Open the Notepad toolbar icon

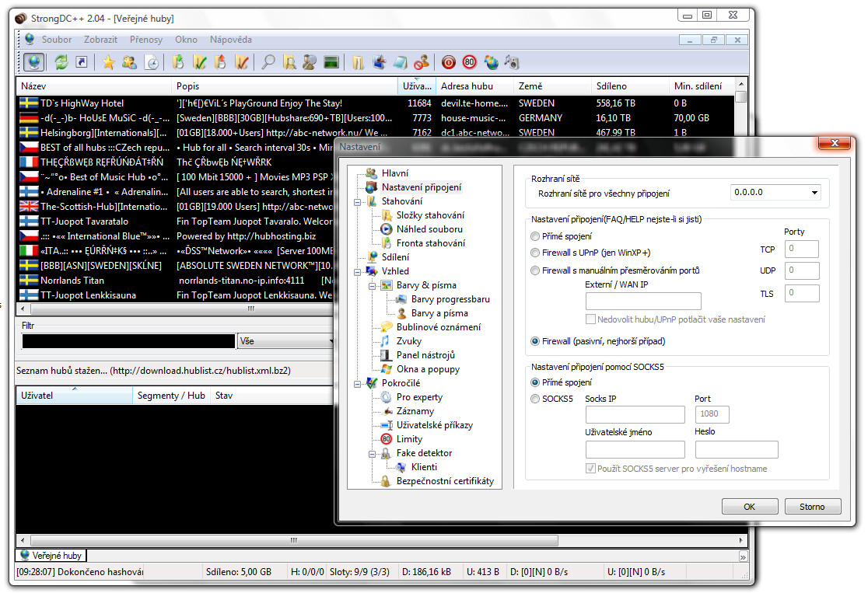coord(401,62)
